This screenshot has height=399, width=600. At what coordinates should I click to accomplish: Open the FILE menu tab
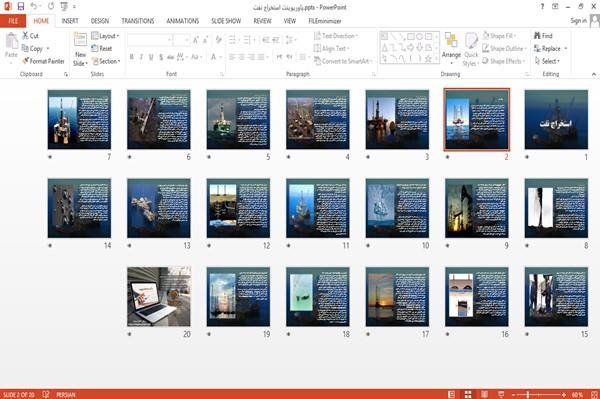(13, 21)
